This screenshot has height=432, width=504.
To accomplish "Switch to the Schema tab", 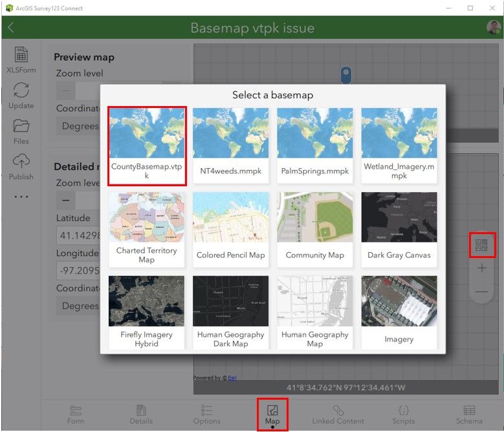I will [x=469, y=415].
